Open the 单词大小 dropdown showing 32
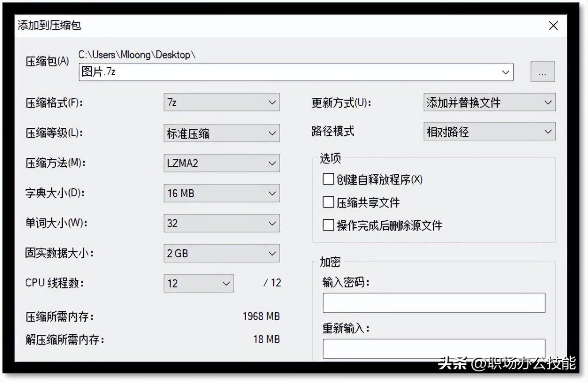This screenshot has height=382, width=588. [221, 223]
